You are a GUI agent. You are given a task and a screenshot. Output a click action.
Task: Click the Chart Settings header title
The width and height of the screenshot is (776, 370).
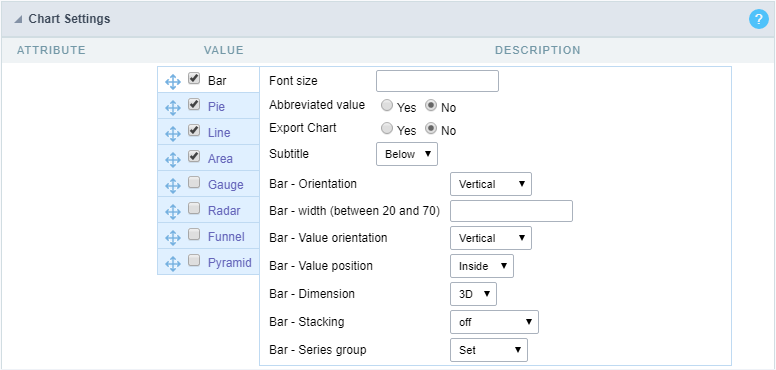[69, 19]
